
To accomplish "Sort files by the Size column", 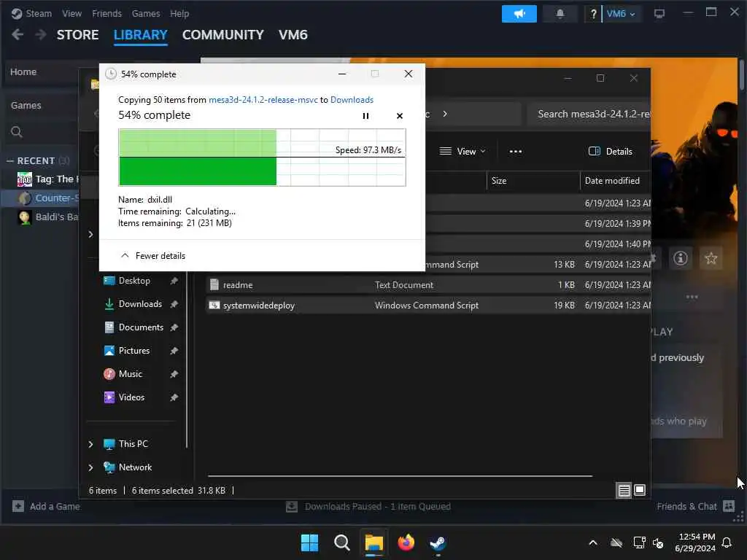I will (533, 181).
